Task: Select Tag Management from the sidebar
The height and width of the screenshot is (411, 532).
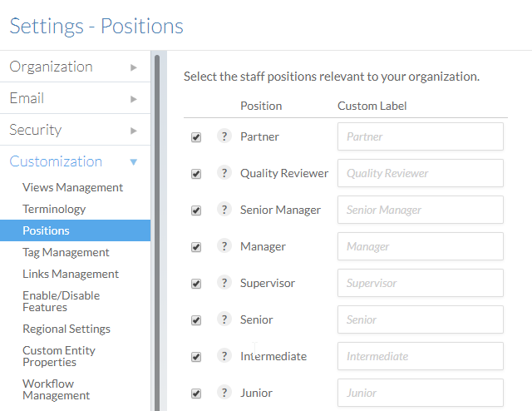Action: pyautogui.click(x=66, y=252)
